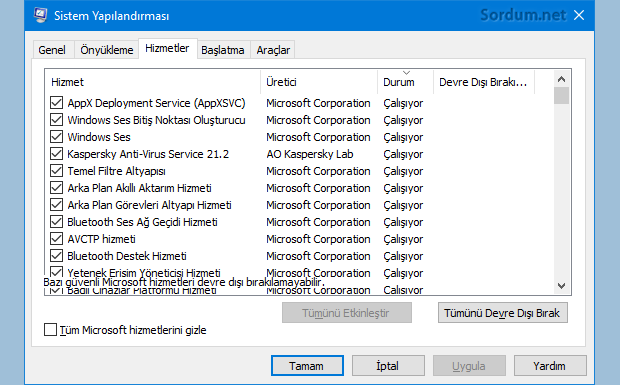Cancel using the İptal button

click(388, 366)
